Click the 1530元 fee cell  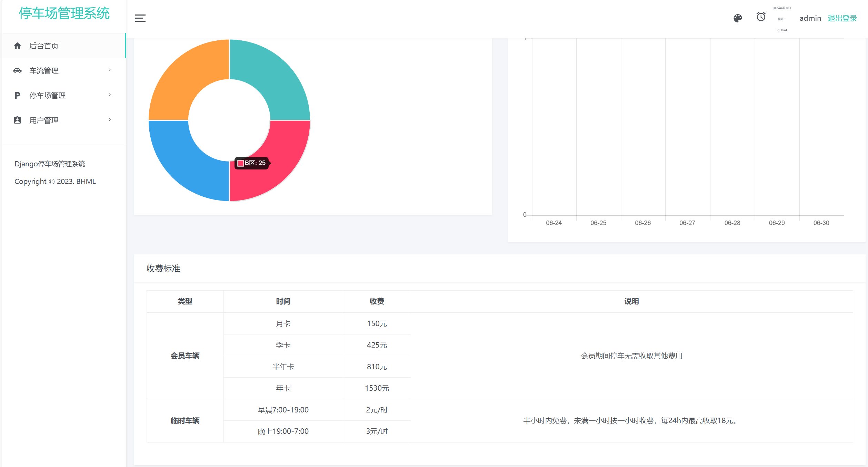coord(377,388)
